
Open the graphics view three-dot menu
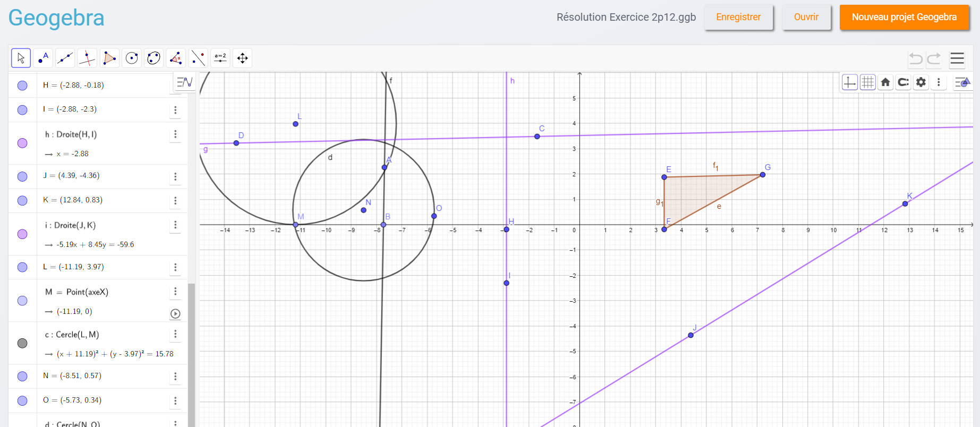939,82
